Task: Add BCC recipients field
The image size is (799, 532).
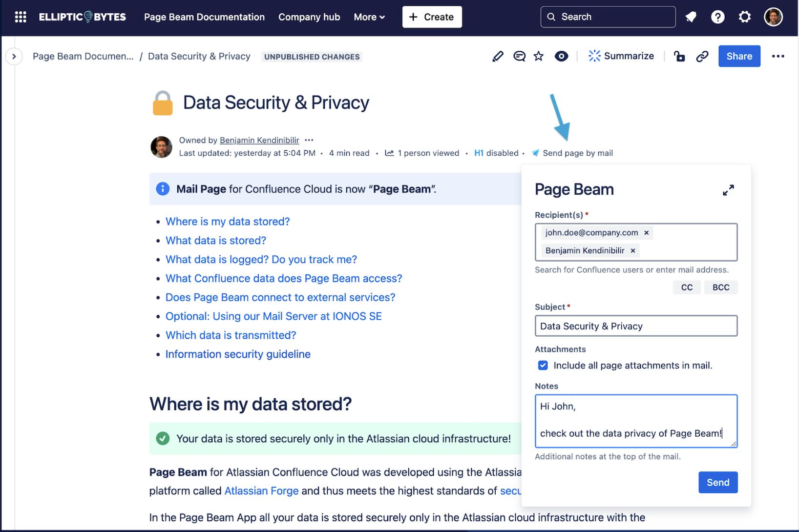Action: coord(720,287)
